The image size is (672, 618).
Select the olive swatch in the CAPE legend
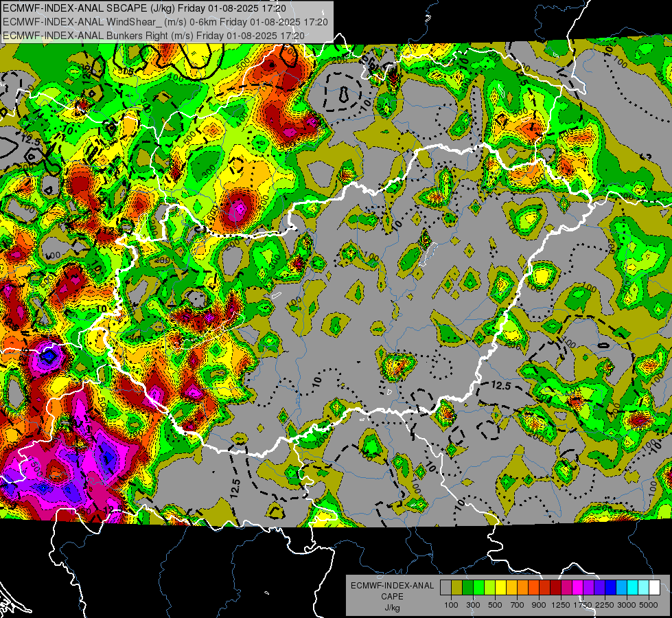click(x=456, y=588)
